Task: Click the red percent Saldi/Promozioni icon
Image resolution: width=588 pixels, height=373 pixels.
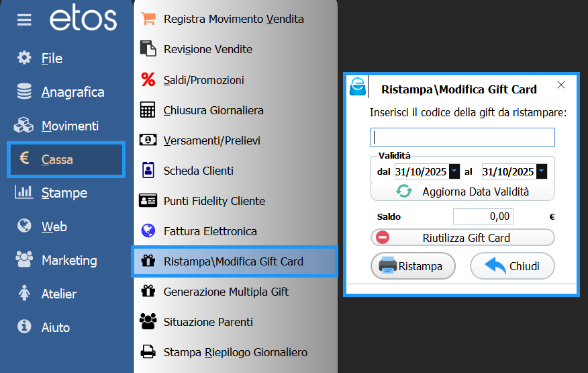Action: pyautogui.click(x=148, y=80)
